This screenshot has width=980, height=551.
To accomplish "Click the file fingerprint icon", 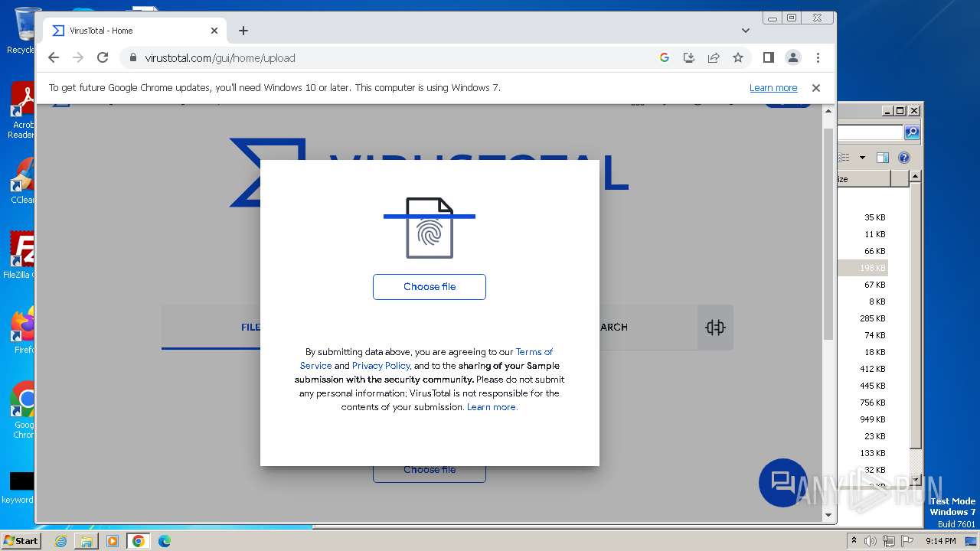I will [x=430, y=228].
